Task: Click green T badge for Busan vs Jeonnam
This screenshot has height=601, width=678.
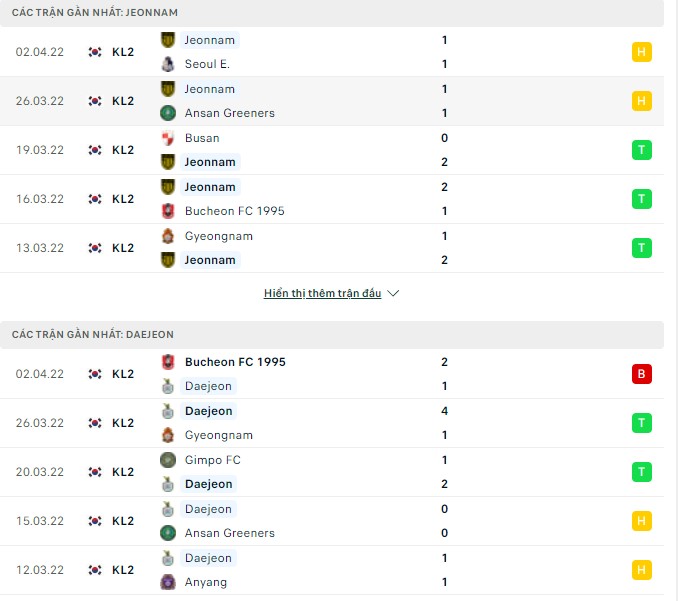Action: (x=641, y=150)
